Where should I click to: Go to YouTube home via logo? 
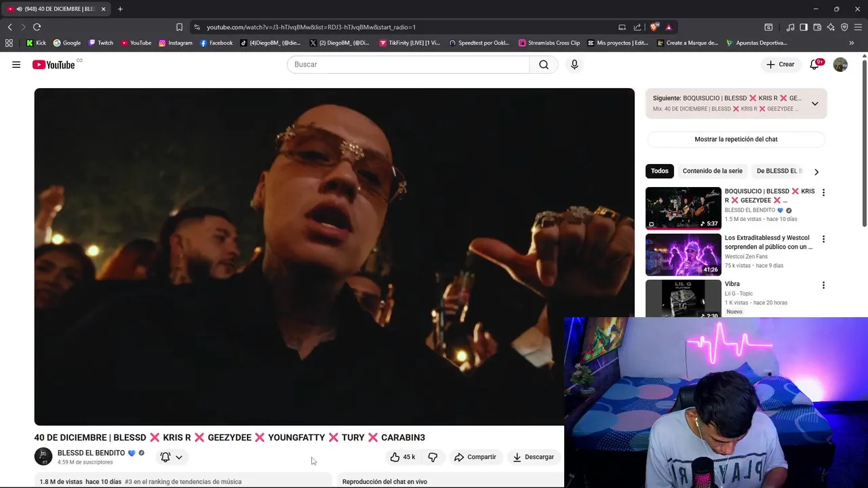54,64
